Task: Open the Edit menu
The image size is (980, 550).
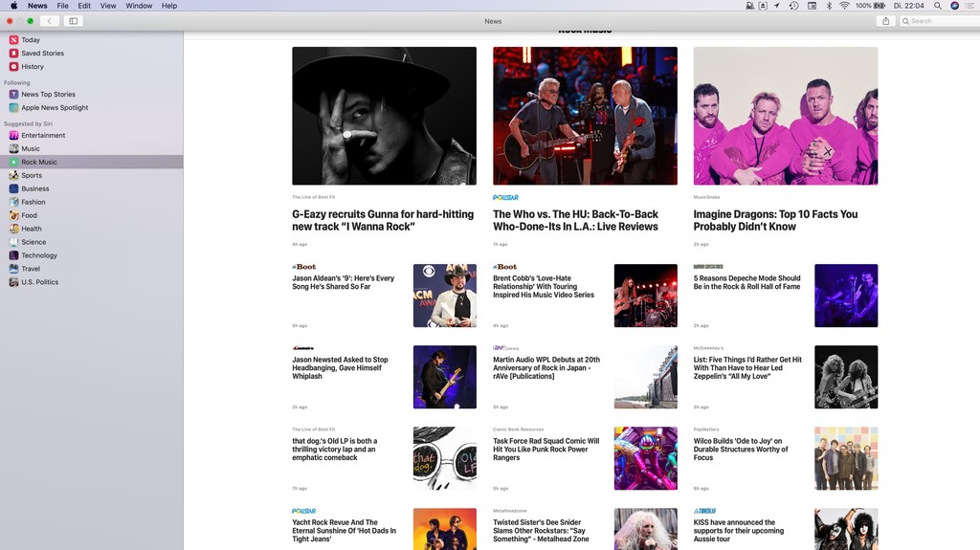Action: (84, 6)
